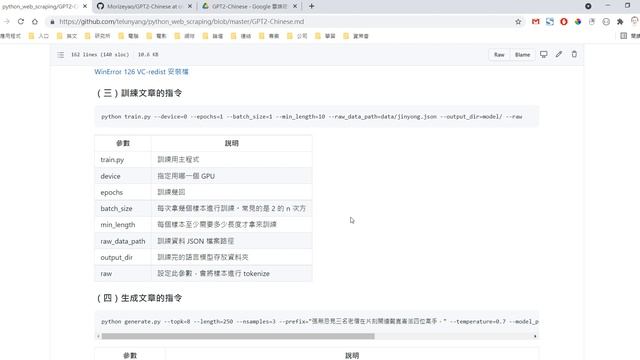
Task: Open the red Opera-style extension icon
Action: coord(564,22)
